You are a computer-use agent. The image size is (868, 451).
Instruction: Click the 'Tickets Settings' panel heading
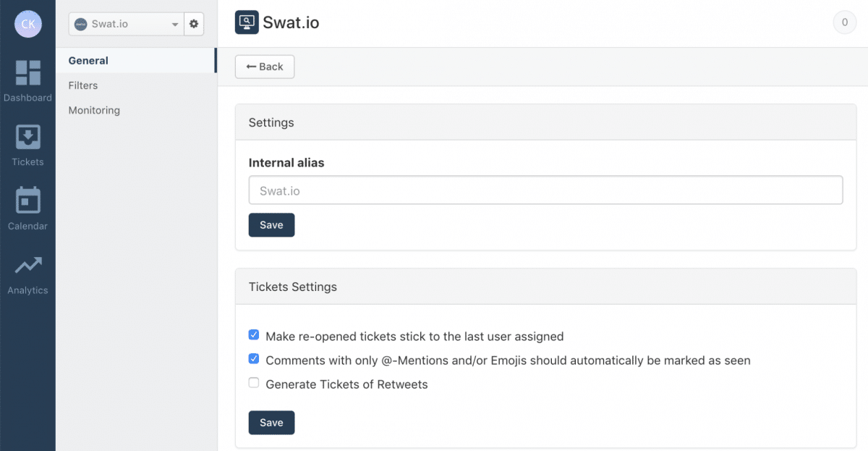[x=293, y=287]
